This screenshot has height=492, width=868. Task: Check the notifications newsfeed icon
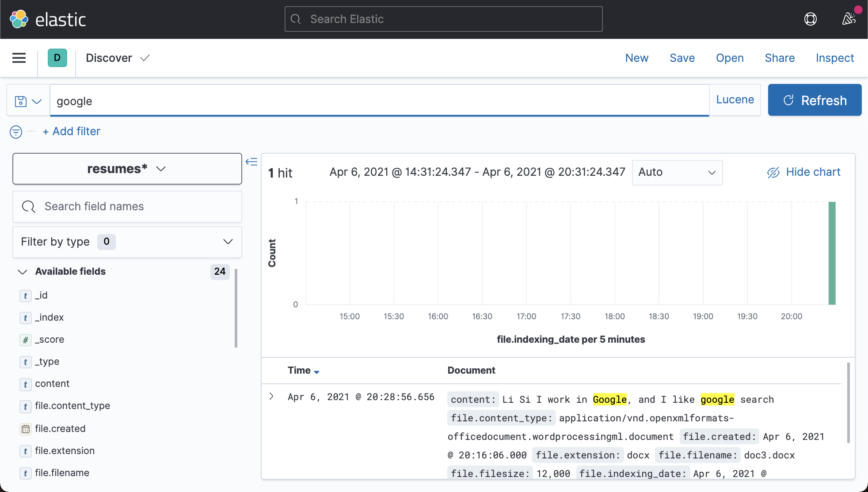(x=849, y=19)
